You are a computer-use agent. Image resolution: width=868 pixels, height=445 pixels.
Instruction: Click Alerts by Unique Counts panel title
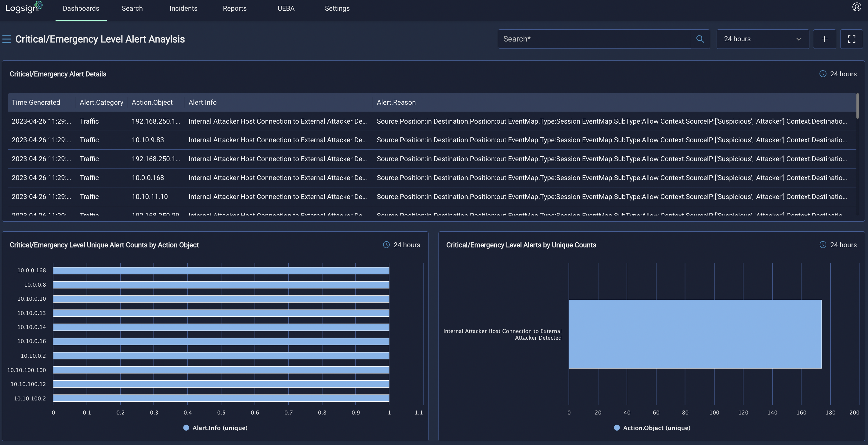521,245
